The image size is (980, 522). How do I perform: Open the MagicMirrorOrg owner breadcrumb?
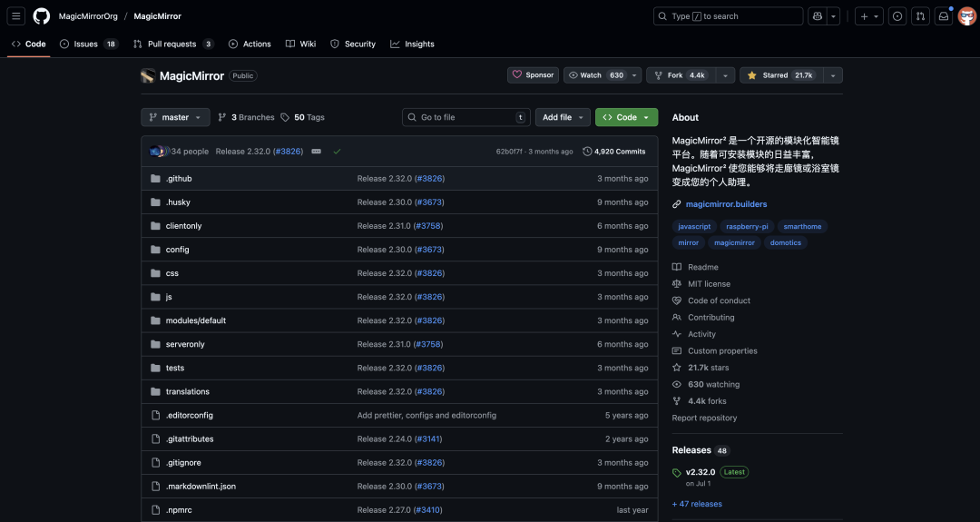88,16
